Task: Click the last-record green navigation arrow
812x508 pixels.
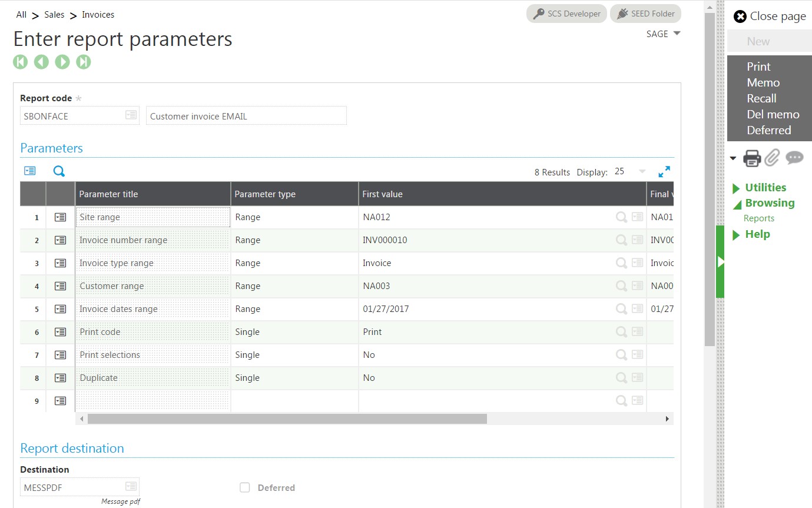Action: point(84,61)
